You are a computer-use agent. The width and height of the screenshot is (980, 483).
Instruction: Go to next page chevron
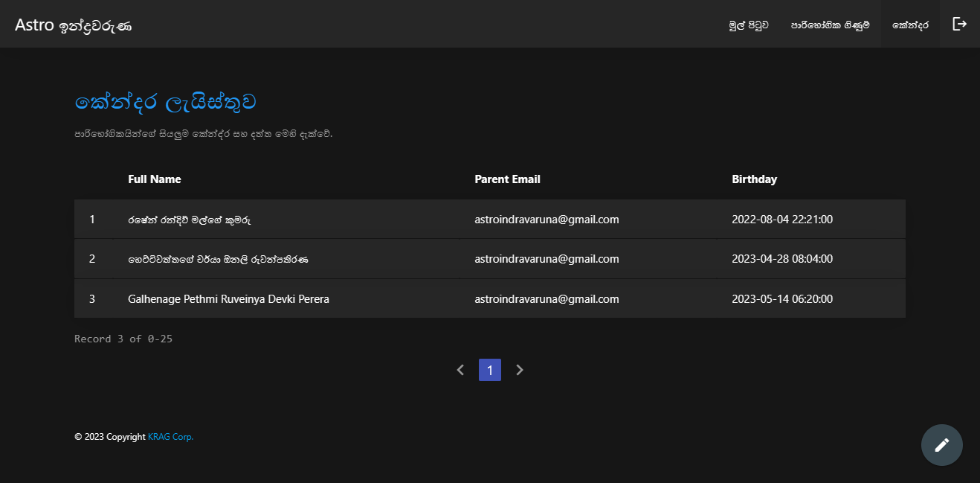click(x=520, y=370)
